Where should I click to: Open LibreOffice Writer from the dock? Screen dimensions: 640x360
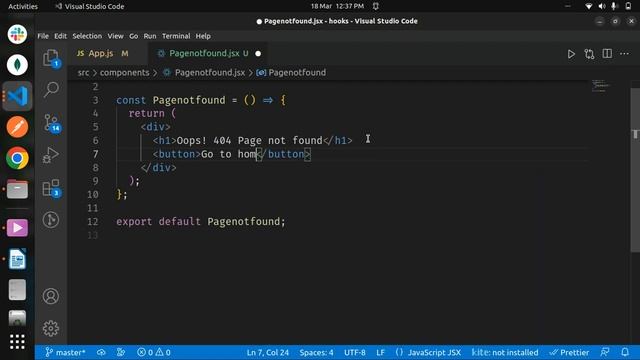pyautogui.click(x=17, y=259)
